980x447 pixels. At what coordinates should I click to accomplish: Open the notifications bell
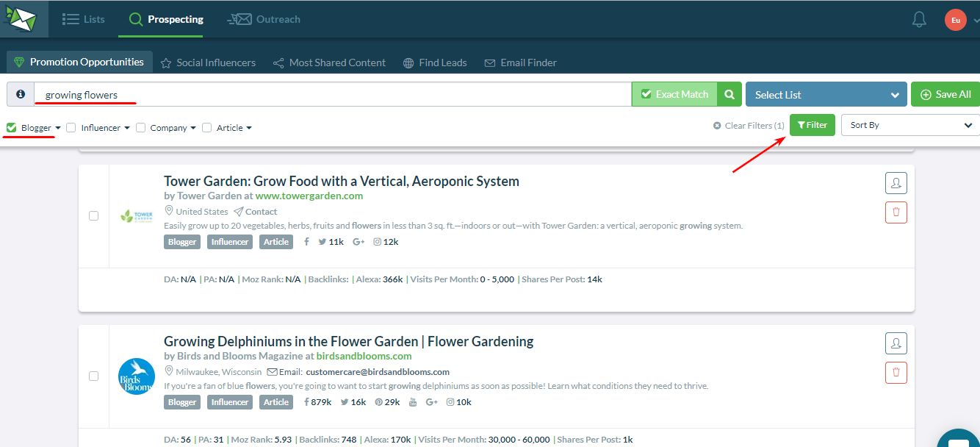[x=919, y=20]
